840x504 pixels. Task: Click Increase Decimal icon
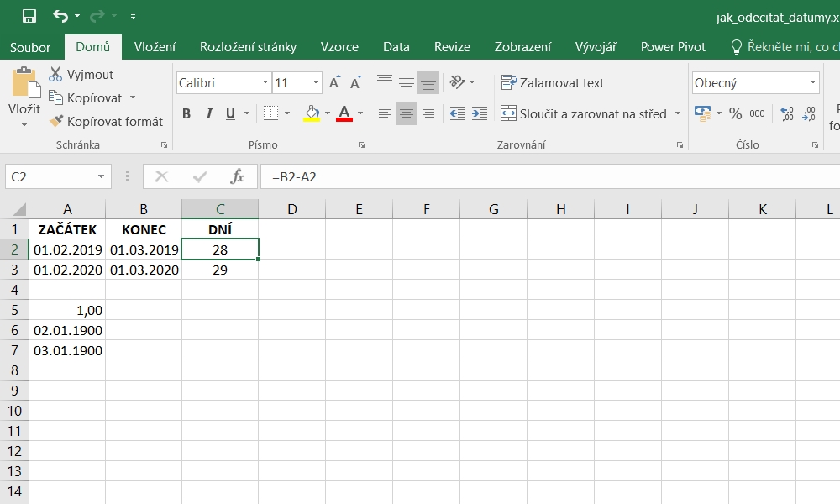point(787,113)
